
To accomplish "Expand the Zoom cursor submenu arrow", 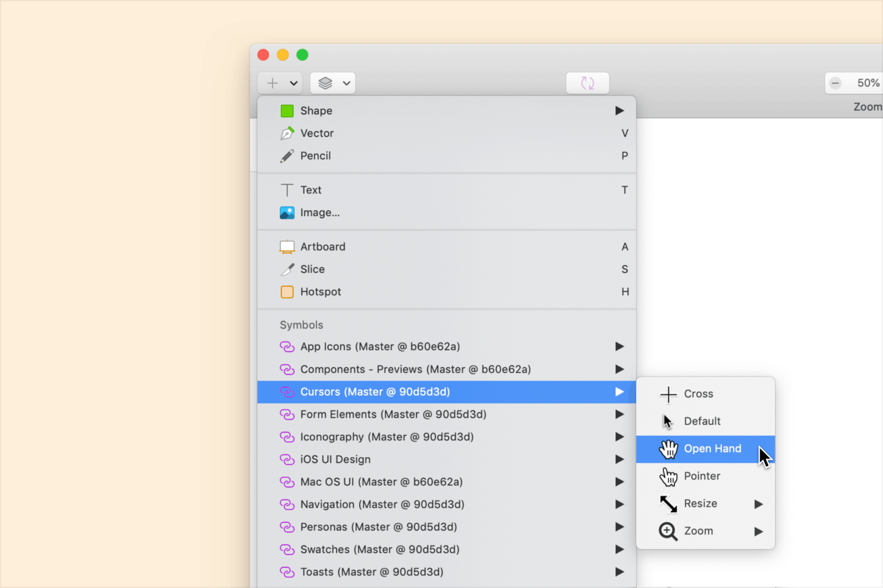I will (759, 531).
